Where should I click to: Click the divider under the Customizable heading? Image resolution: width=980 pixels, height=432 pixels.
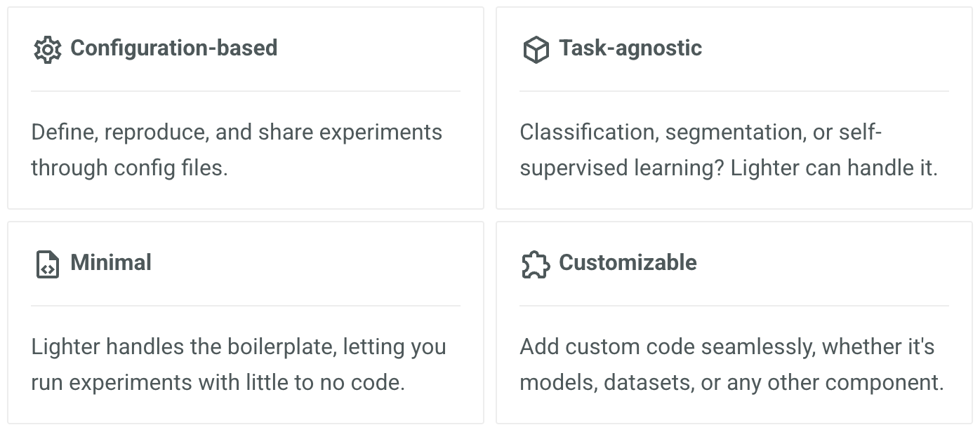734,306
